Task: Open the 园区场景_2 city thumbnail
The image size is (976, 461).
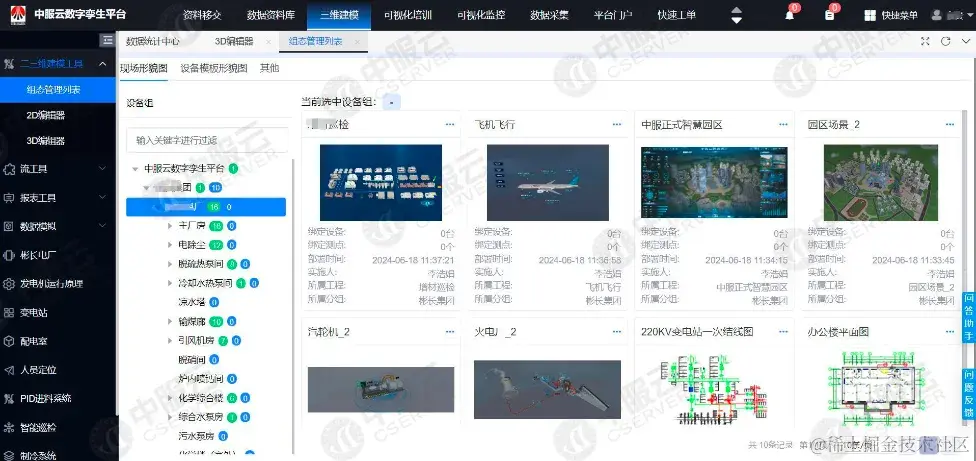Action: pos(880,183)
